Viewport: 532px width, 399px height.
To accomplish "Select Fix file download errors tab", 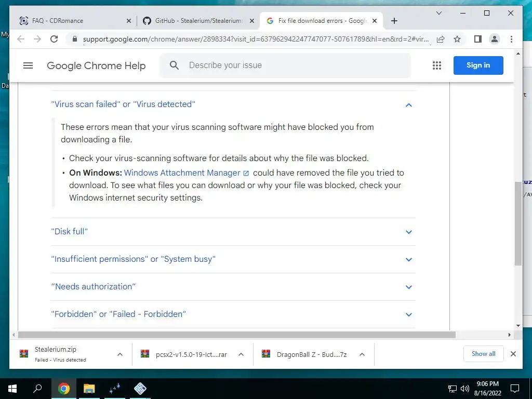I will [x=321, y=21].
